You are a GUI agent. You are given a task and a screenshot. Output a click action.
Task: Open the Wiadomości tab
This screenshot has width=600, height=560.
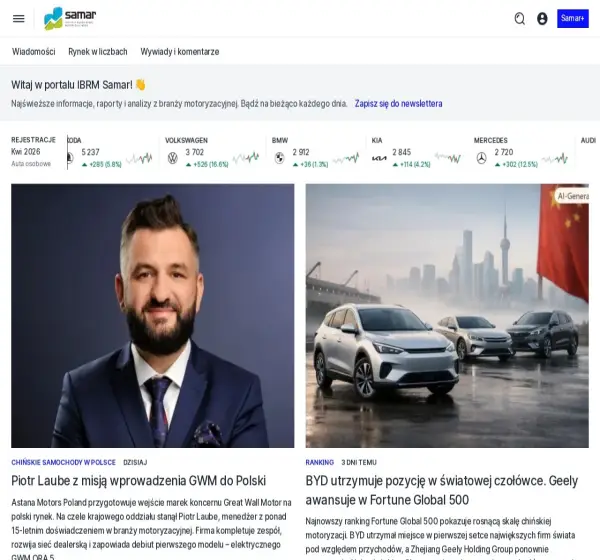tap(34, 52)
